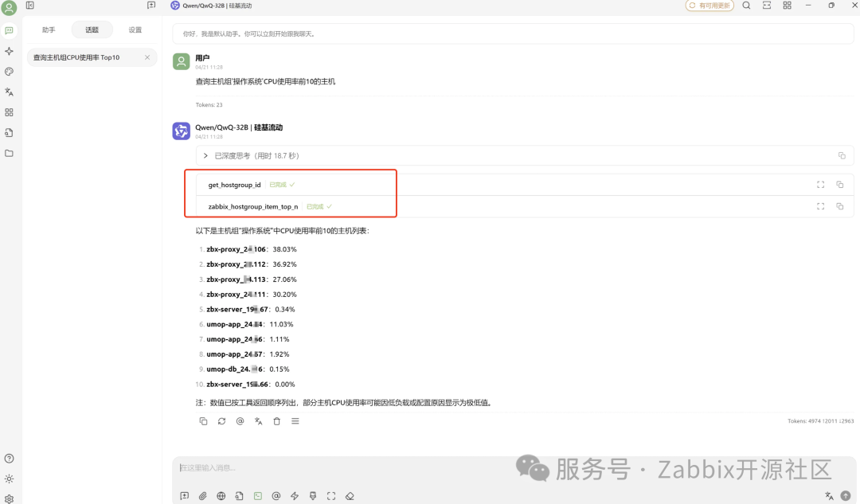Switch to the 设置 tab
This screenshot has height=504, width=860.
point(134,29)
